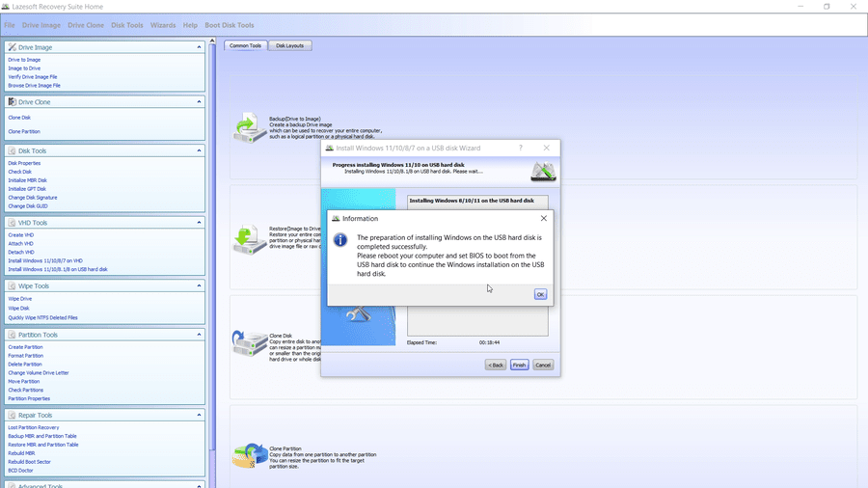
Task: Collapse the VHD Tools section
Action: [199, 223]
